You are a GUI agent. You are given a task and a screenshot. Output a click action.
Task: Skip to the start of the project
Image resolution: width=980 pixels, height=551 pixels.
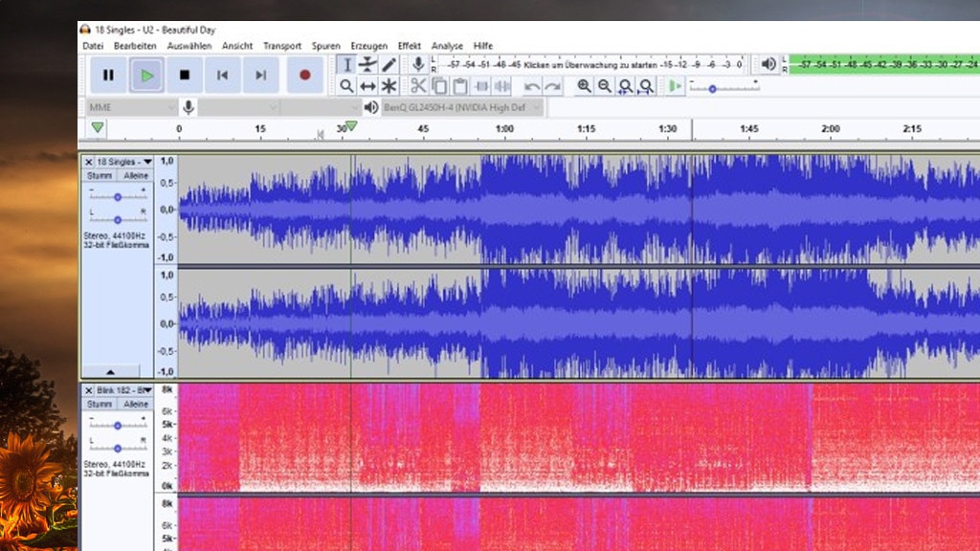[222, 75]
